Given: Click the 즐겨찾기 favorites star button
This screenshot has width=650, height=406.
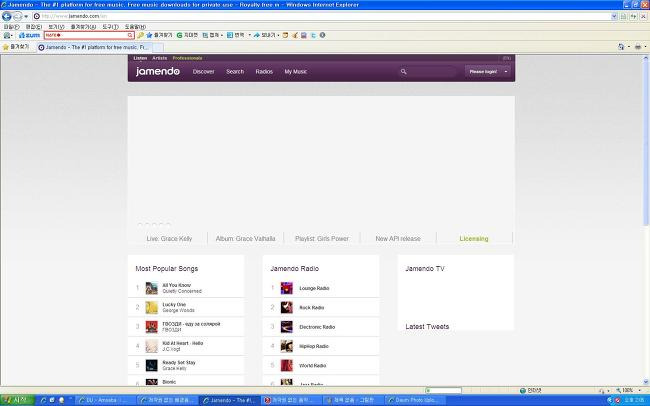Looking at the screenshot, I should [16, 47].
